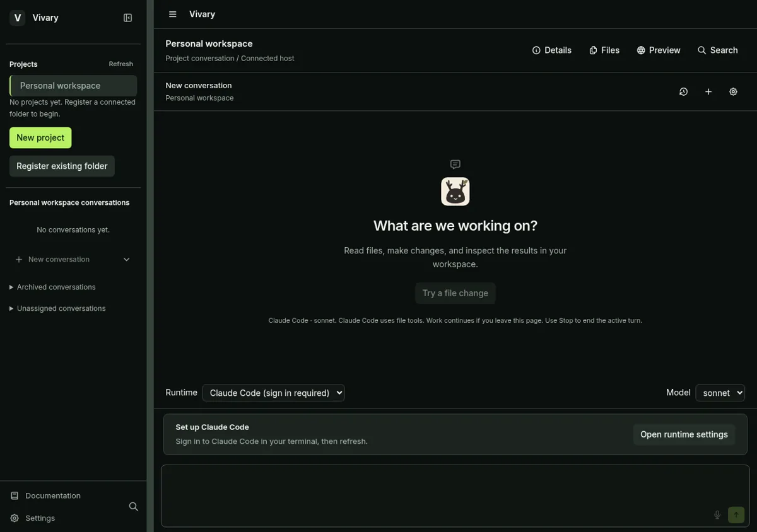757x532 pixels.
Task: Open the hamburger menu beside Vivary
Action: [x=172, y=14]
